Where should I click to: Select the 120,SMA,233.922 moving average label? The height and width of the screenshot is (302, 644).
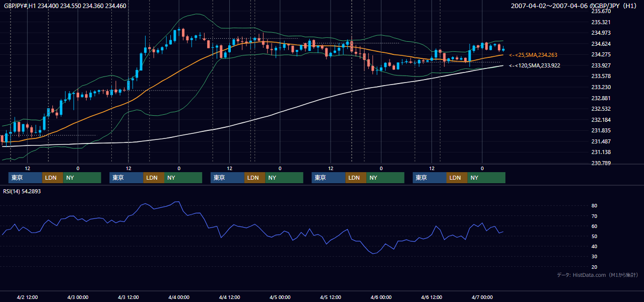[x=535, y=65]
